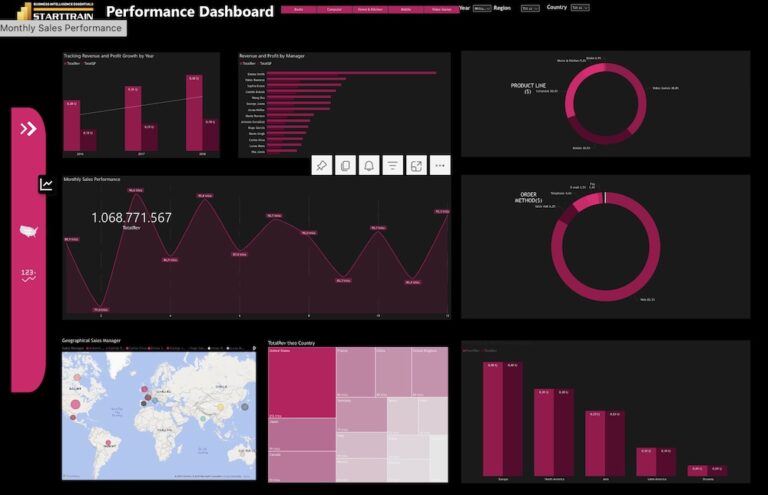Select the last product slicer button

[441, 9]
